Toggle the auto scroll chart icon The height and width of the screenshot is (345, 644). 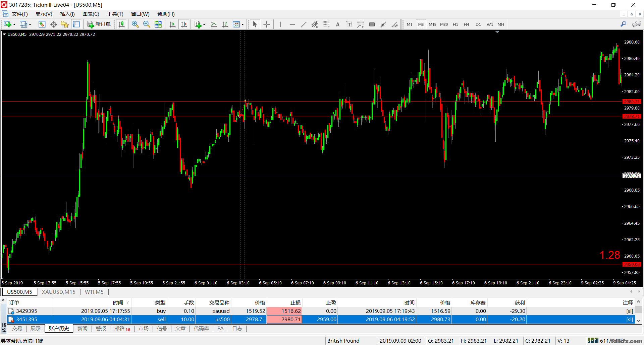point(172,24)
